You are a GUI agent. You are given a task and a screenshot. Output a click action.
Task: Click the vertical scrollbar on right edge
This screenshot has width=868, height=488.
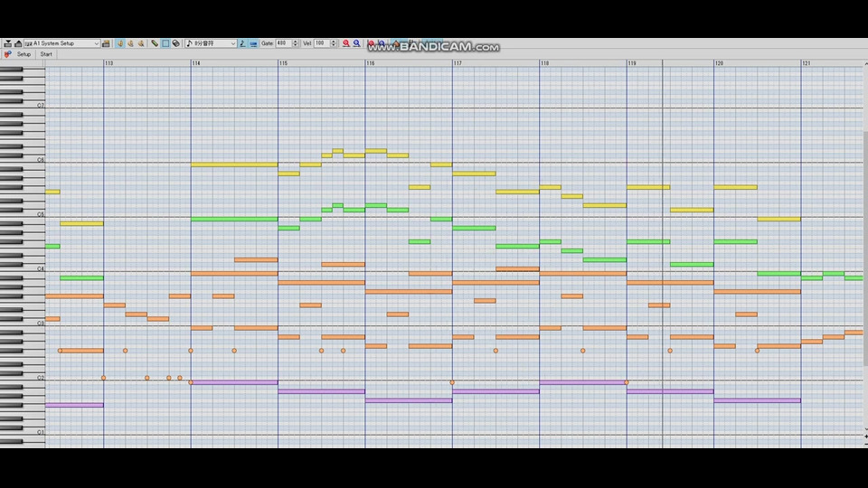click(x=865, y=249)
